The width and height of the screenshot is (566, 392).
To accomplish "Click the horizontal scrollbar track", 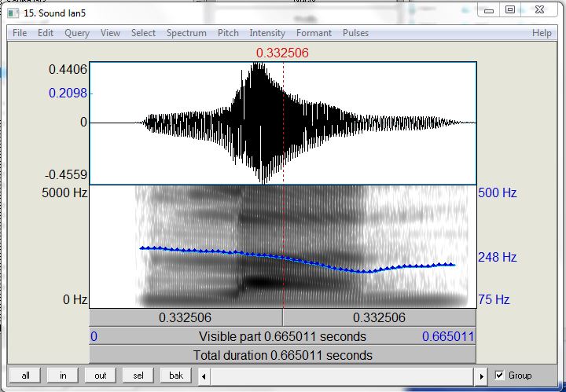I will pos(342,376).
